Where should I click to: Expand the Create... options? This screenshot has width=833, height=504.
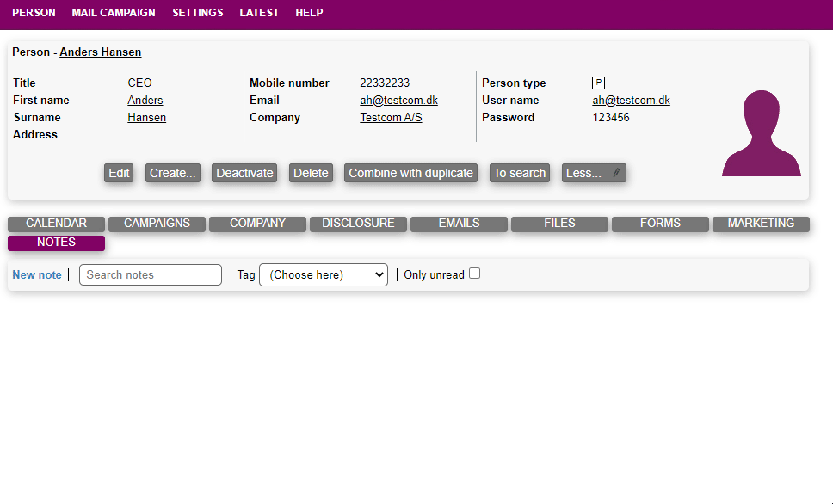[174, 173]
